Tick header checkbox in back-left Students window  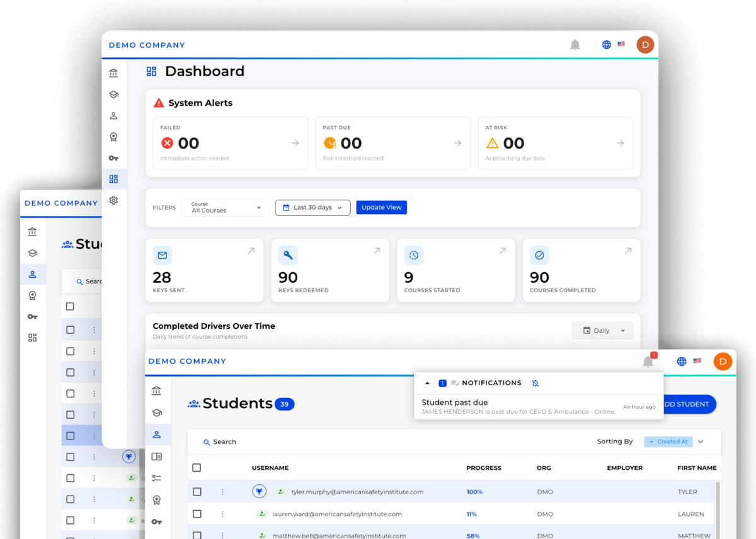[70, 307]
